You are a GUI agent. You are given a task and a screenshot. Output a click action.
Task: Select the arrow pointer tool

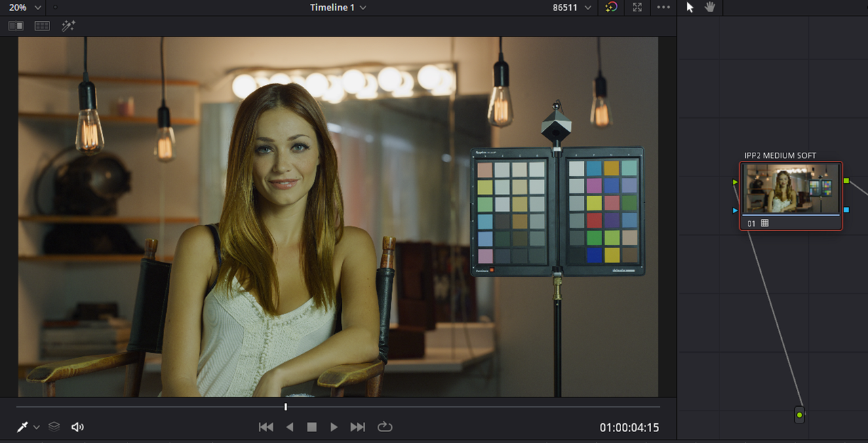pos(690,7)
